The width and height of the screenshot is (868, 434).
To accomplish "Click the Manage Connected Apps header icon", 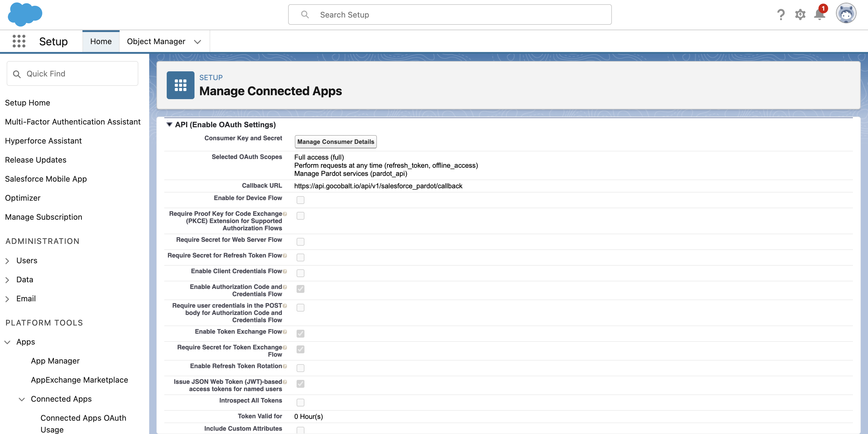I will pyautogui.click(x=180, y=85).
